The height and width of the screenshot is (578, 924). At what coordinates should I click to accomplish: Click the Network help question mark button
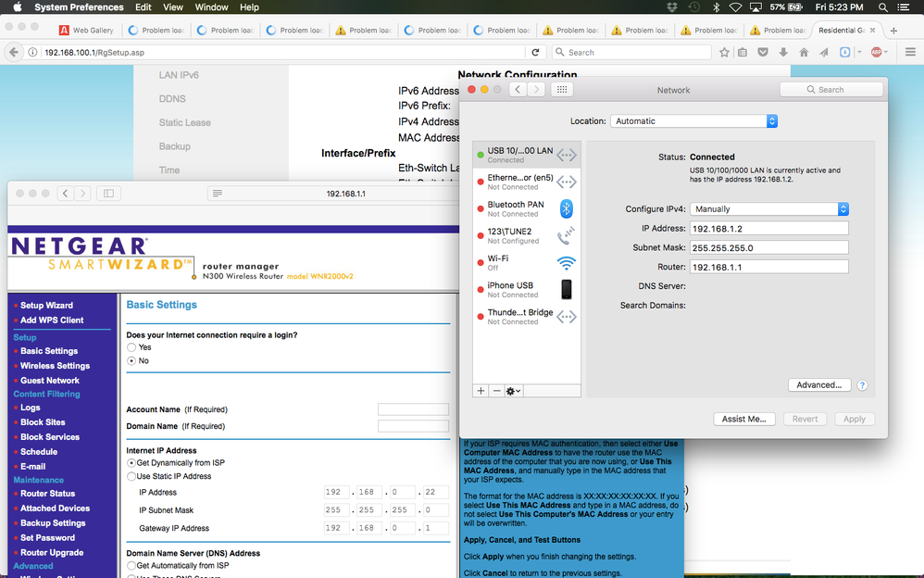pyautogui.click(x=862, y=385)
